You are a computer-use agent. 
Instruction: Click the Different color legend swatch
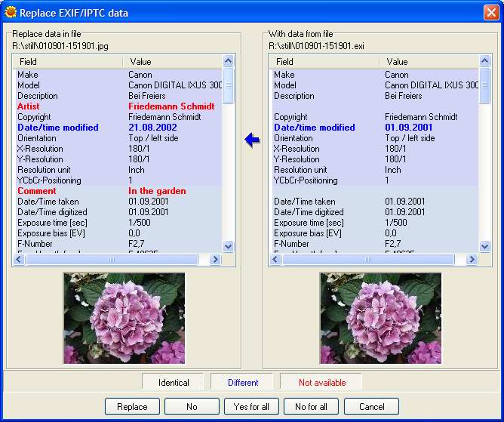(243, 383)
